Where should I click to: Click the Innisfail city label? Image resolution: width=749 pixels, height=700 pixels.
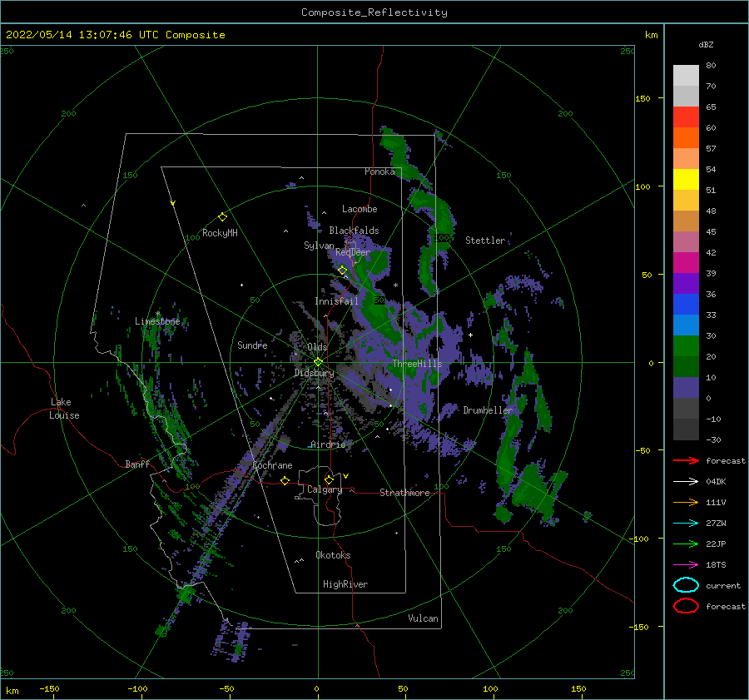point(336,301)
